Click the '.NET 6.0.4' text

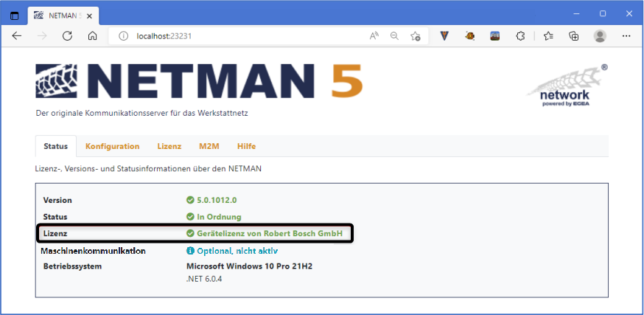[204, 280]
